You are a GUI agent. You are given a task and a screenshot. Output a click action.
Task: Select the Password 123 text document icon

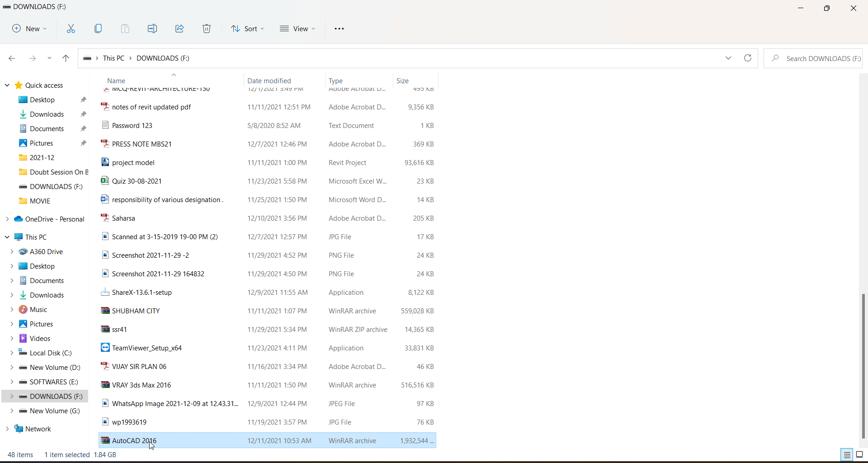point(105,125)
